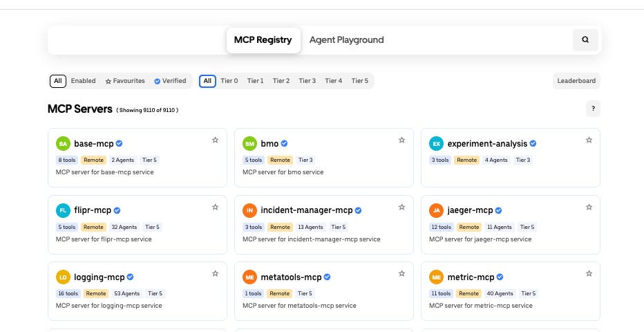Viewport: 644px width, 332px height.
Task: Click "32 Agents" tag on flipr-mcp
Action: [124, 228]
